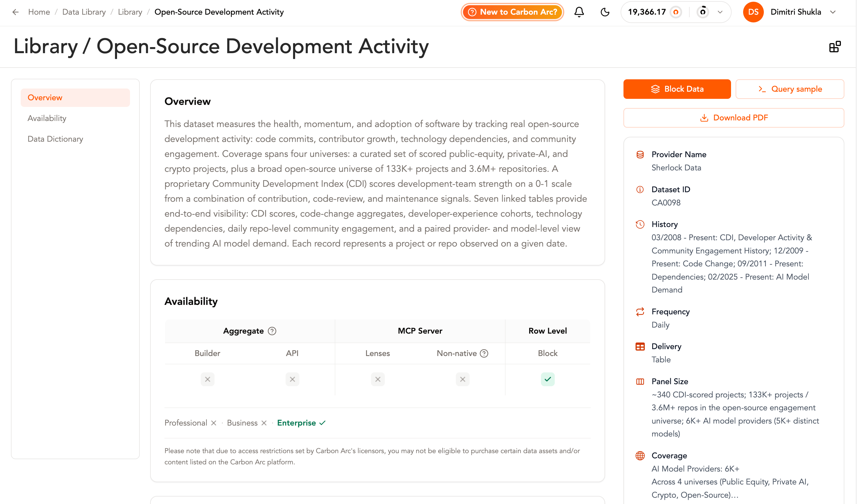Click the 19,366.17 credits balance

point(646,12)
